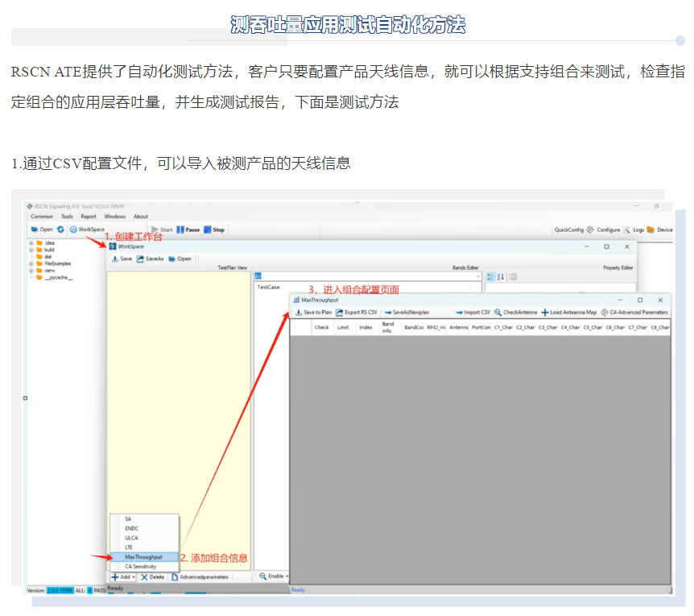Open the Enable dropdown at bottom
The image size is (694, 616).
coord(287,577)
